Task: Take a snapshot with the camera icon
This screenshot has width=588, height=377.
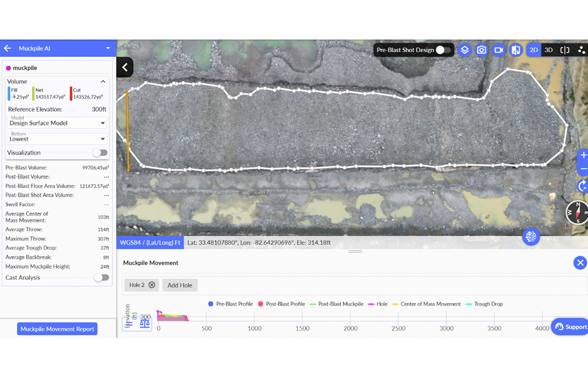Action: coord(482,50)
